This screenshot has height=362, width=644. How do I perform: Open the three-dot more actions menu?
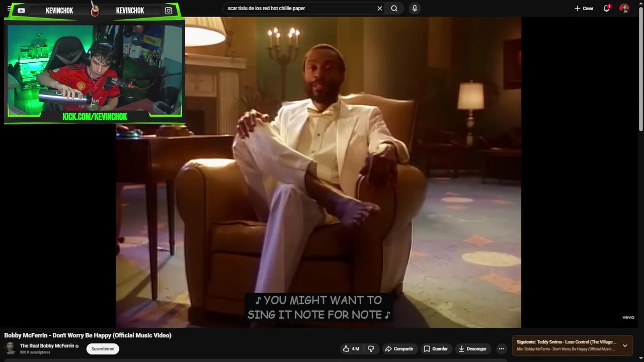tap(501, 349)
